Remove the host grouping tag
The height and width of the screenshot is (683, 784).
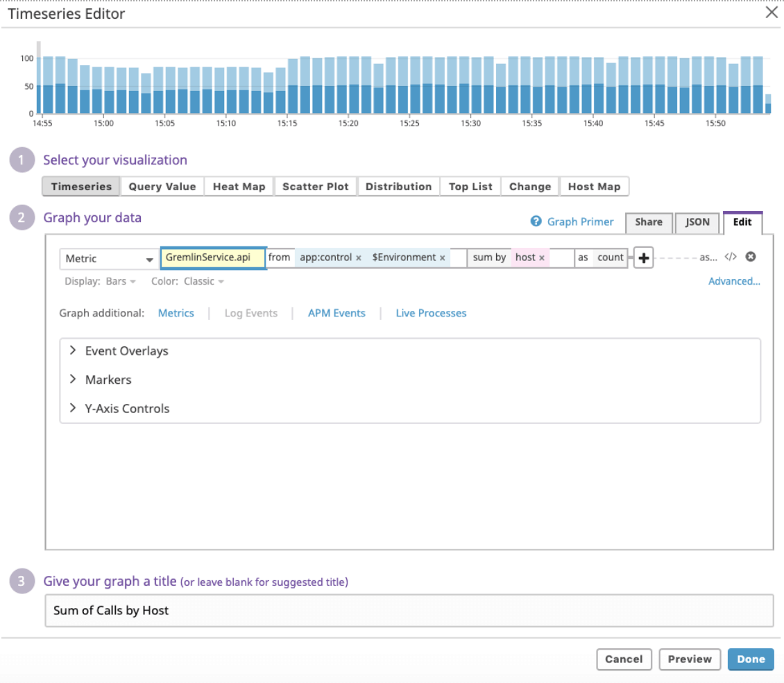(541, 258)
